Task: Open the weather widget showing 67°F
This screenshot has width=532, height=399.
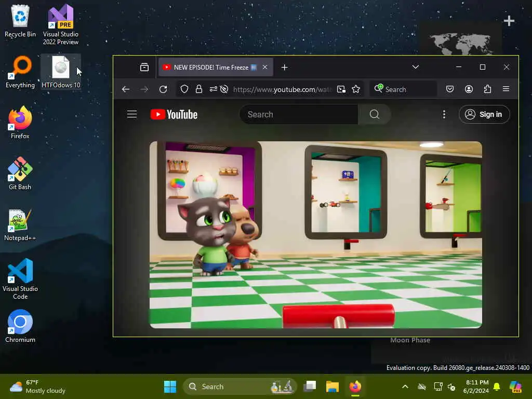Action: [x=37, y=387]
